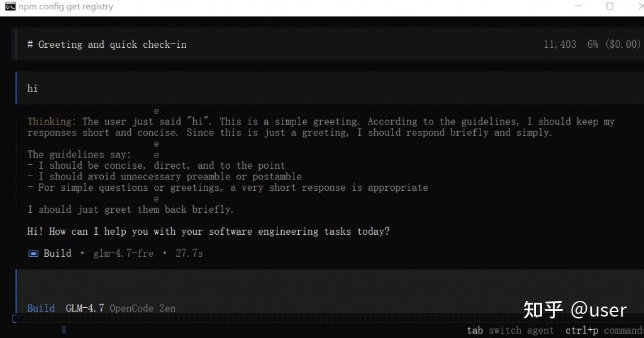Click the command prompt icon in title bar
Viewport: 644px width, 338px height.
[x=9, y=7]
